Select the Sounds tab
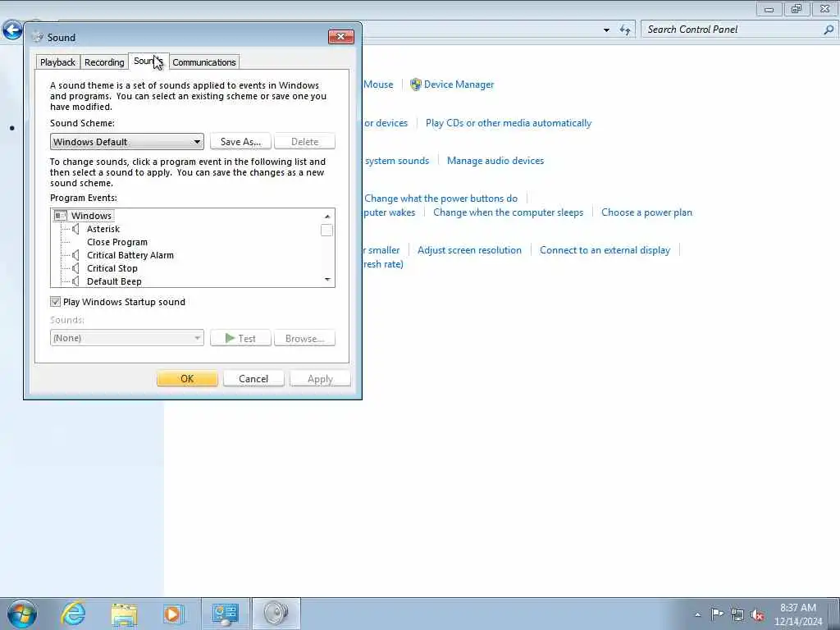 coord(148,61)
